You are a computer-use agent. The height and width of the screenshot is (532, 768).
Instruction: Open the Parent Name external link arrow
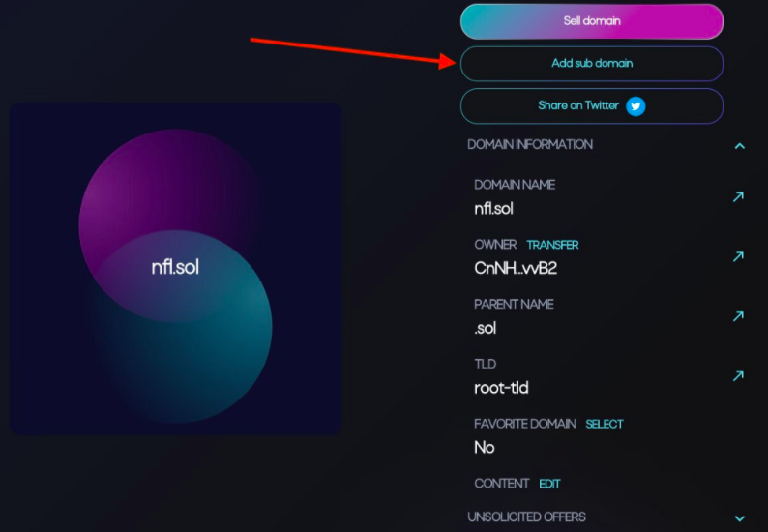click(738, 316)
